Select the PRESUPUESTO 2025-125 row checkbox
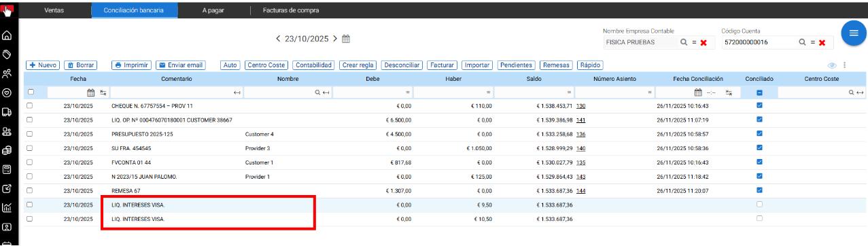The height and width of the screenshot is (246, 868). click(30, 134)
